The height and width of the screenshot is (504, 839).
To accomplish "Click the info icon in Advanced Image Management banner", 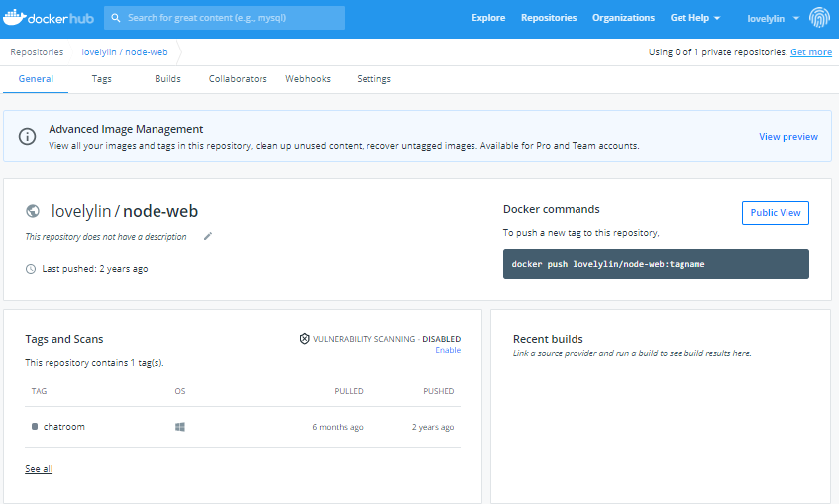I will pyautogui.click(x=28, y=136).
